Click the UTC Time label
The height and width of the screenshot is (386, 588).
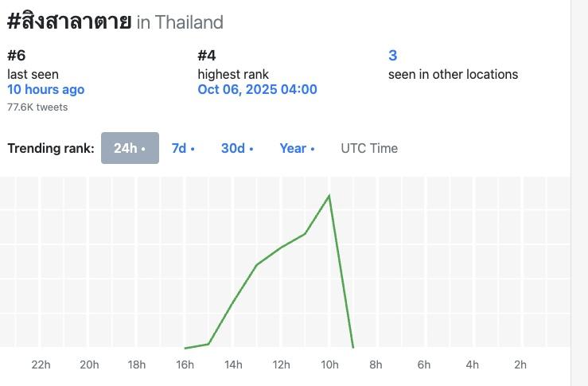[x=369, y=148]
